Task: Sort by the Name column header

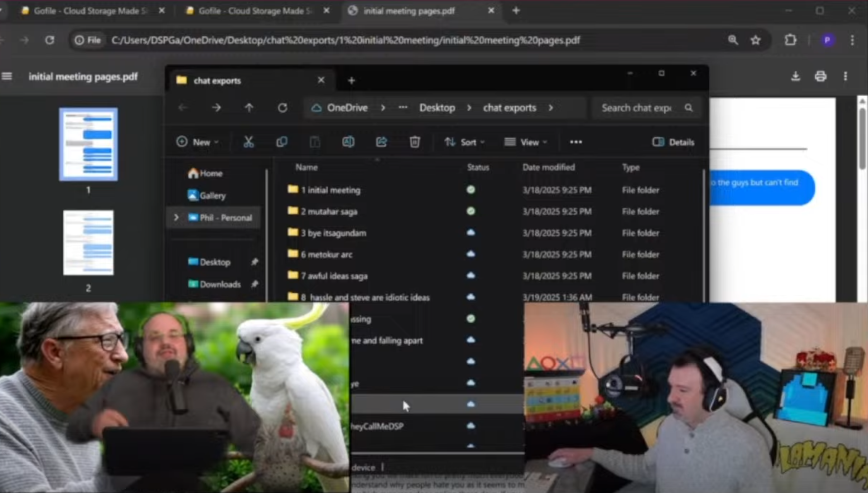Action: click(307, 167)
